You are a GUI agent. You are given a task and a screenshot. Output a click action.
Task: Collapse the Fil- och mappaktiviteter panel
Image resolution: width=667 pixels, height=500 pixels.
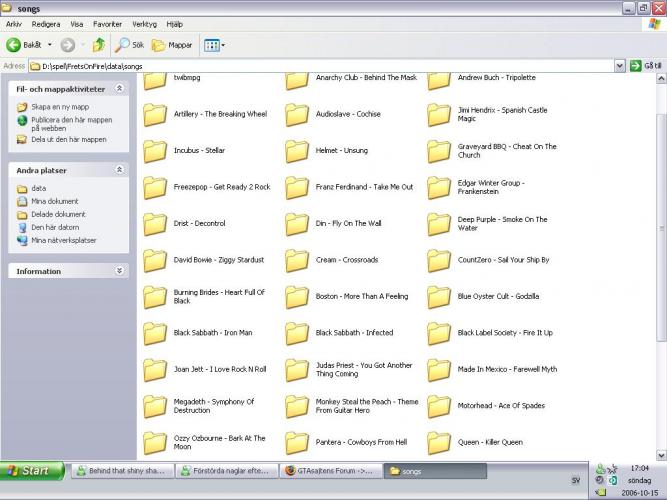tap(119, 88)
